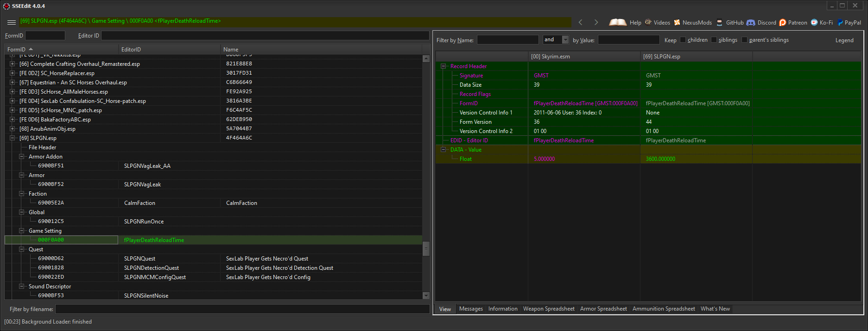Sort by FormID column header

coord(61,50)
